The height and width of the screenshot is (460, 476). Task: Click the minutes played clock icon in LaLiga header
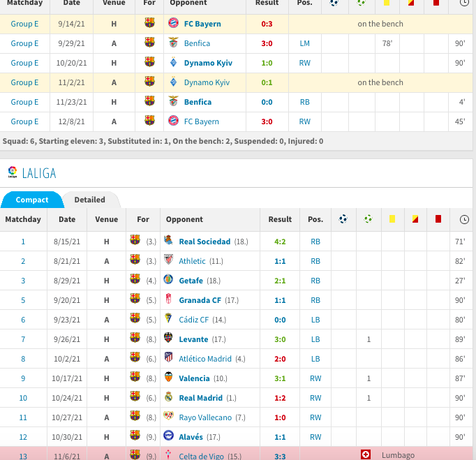coord(464,219)
